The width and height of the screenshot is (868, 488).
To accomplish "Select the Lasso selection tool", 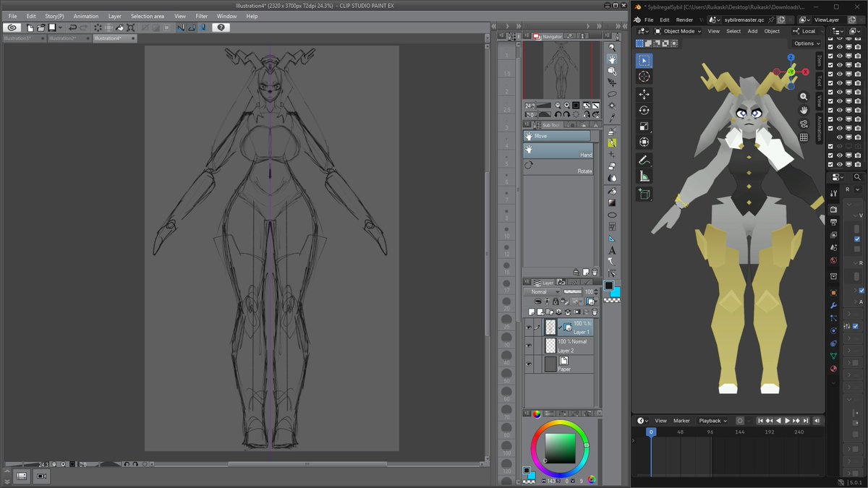I will 612,94.
